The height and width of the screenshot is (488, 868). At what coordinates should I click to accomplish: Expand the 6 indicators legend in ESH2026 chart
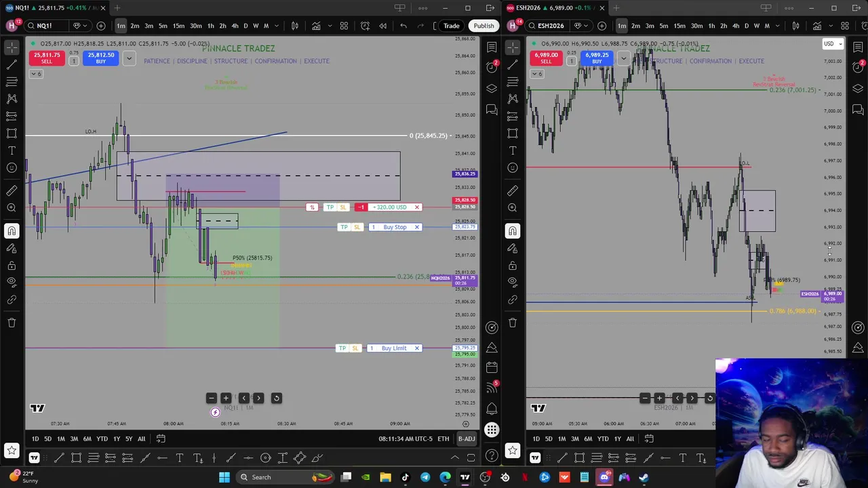click(x=536, y=73)
